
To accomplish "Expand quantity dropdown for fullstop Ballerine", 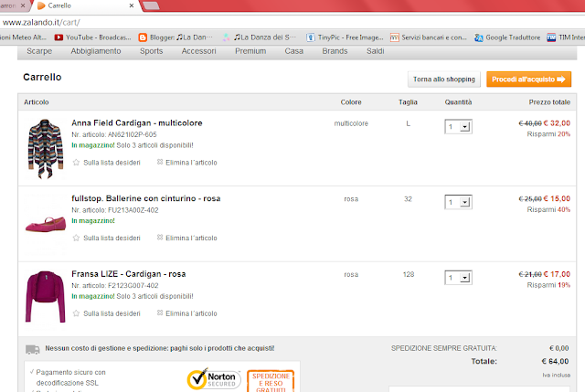I will click(464, 202).
